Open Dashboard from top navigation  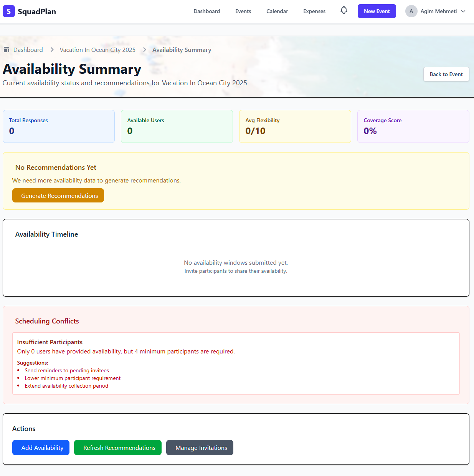pos(206,11)
